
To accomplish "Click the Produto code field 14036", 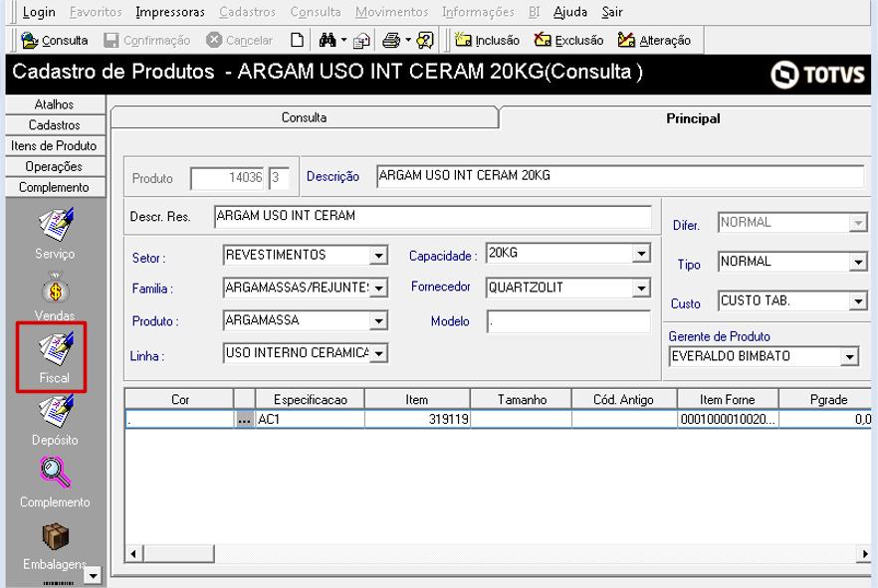I will click(227, 178).
